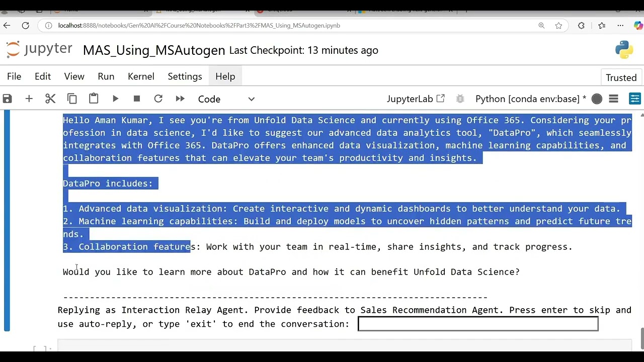
Task: Click the localhost URL in address bar
Action: 199,25
